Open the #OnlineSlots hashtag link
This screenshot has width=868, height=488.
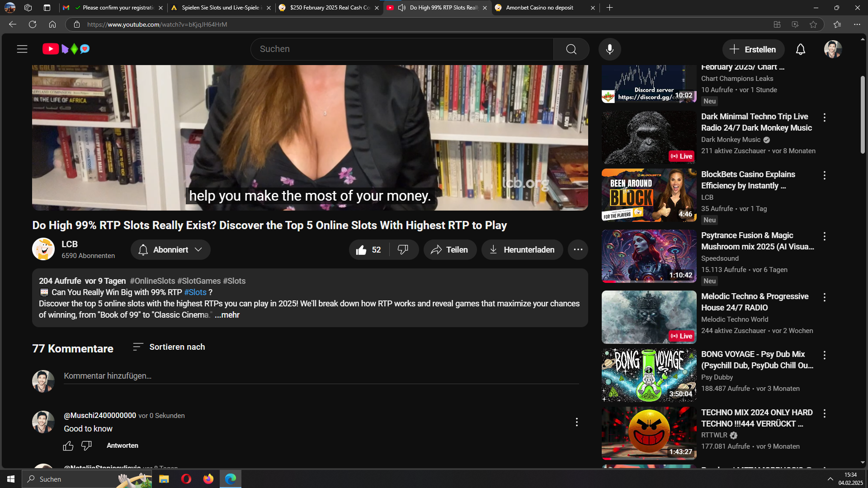[152, 281]
